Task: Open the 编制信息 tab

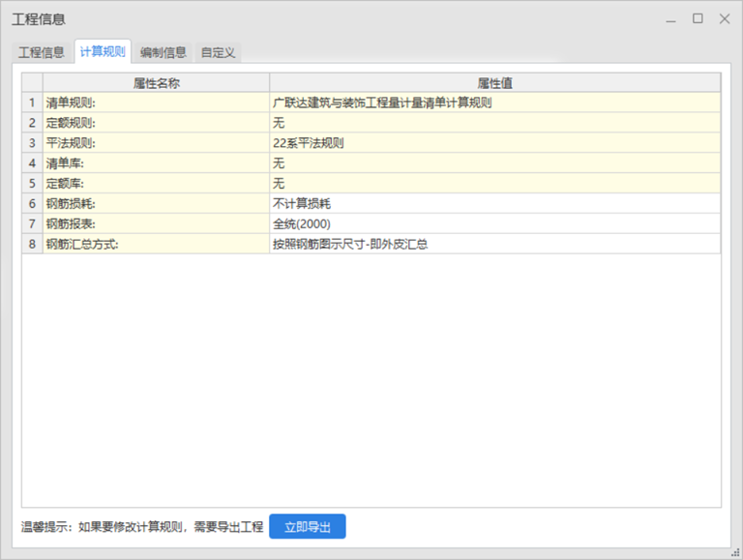Action: pos(163,52)
